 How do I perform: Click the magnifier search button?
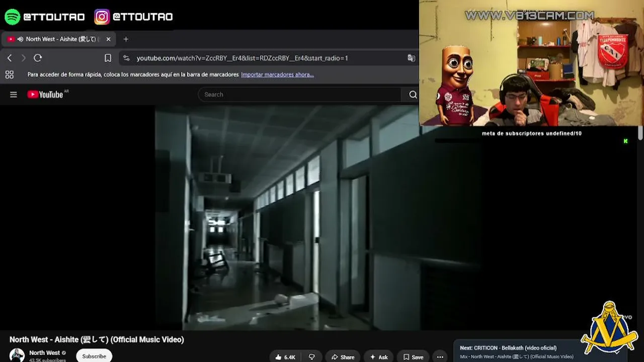click(x=413, y=95)
